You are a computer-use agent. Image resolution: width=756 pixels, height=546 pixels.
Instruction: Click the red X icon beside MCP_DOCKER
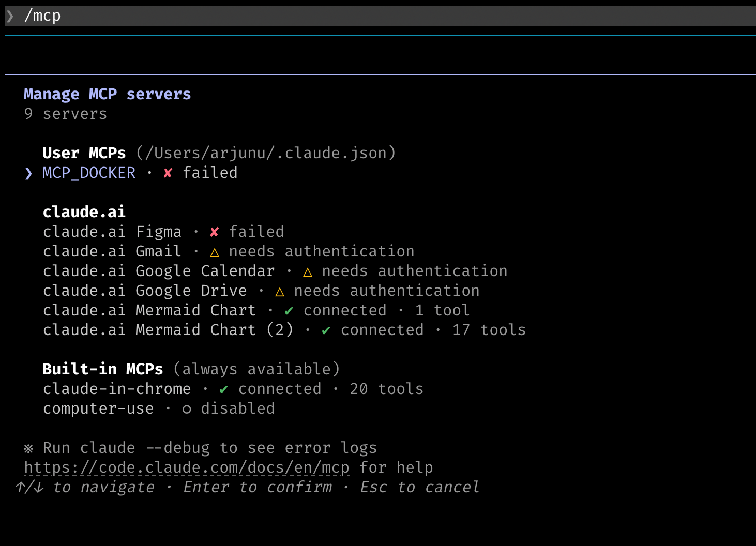click(x=168, y=173)
